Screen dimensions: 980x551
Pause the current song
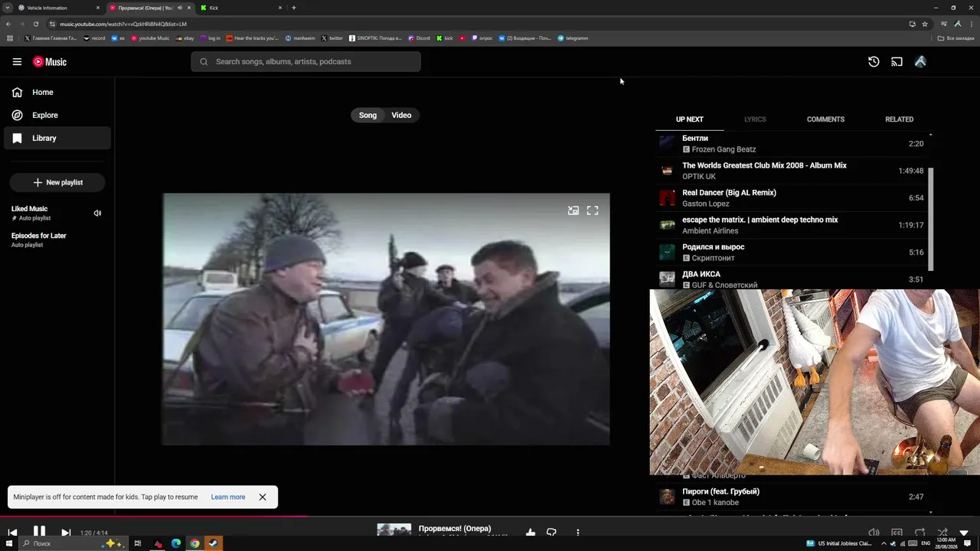(39, 531)
